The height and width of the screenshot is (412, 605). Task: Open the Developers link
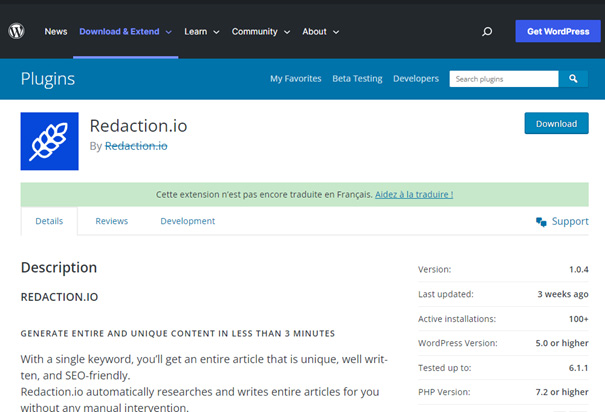(415, 78)
